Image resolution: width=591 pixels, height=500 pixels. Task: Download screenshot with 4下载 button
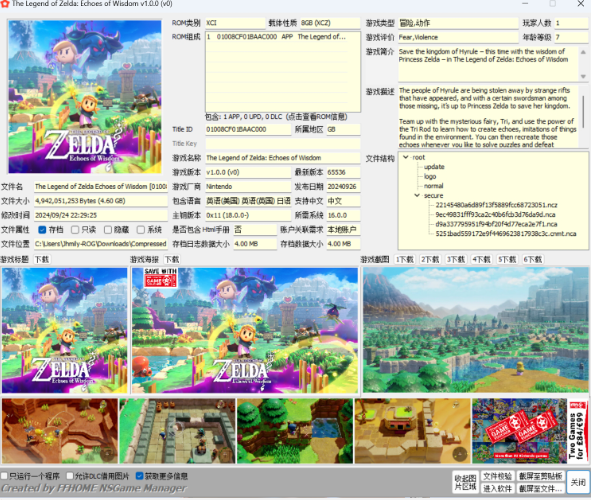pyautogui.click(x=481, y=259)
